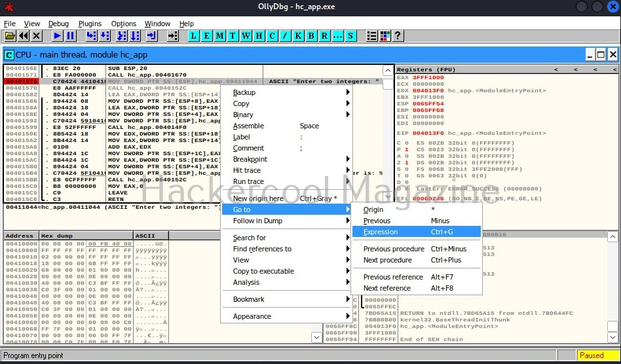
Task: Click the Hex dump column header
Action: coord(86,236)
